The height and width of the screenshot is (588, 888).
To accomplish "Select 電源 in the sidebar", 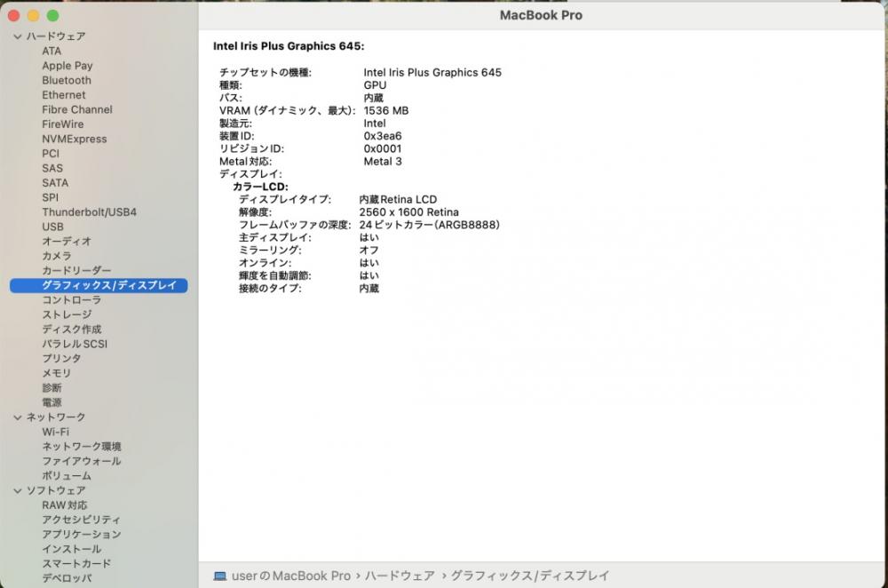I will (x=52, y=402).
